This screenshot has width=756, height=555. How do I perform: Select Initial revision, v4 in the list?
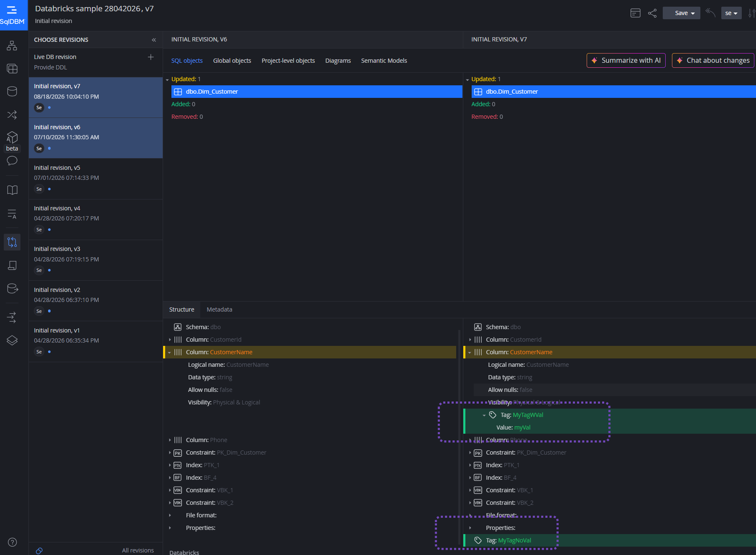(x=96, y=220)
